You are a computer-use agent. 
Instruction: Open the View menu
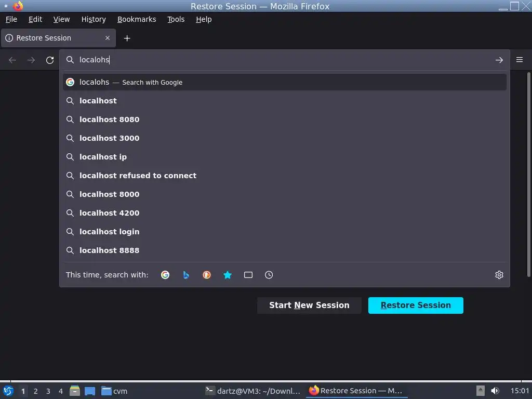tap(61, 19)
